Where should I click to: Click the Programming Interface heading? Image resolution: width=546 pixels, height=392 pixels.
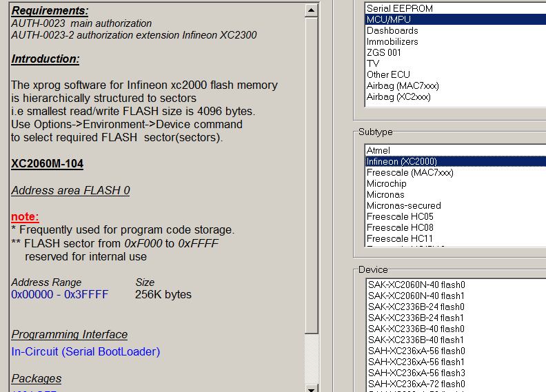point(70,334)
